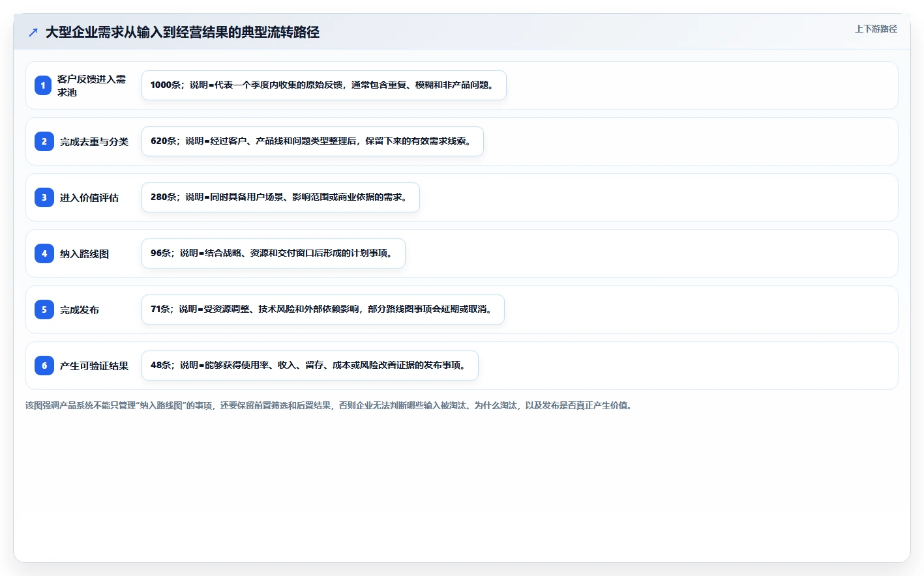Image resolution: width=924 pixels, height=576 pixels.
Task: Select the title 大型企业需求从输入到经营结果的典型流转路径
Action: 183,32
